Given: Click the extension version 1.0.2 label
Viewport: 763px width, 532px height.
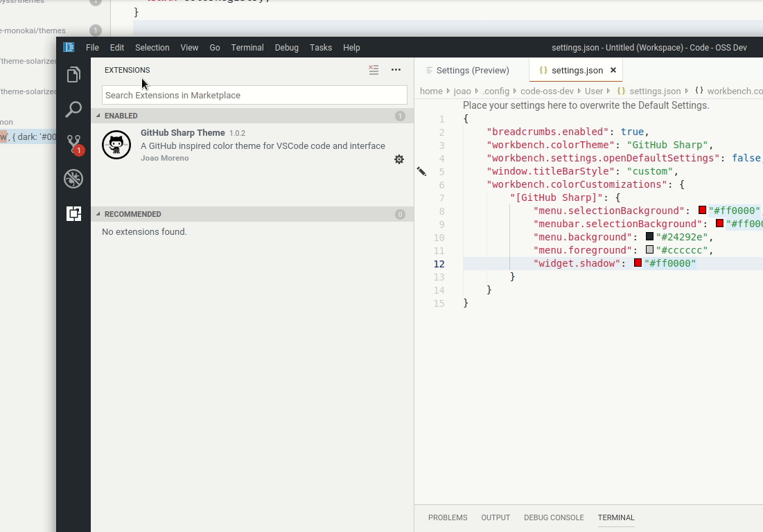Looking at the screenshot, I should point(237,133).
